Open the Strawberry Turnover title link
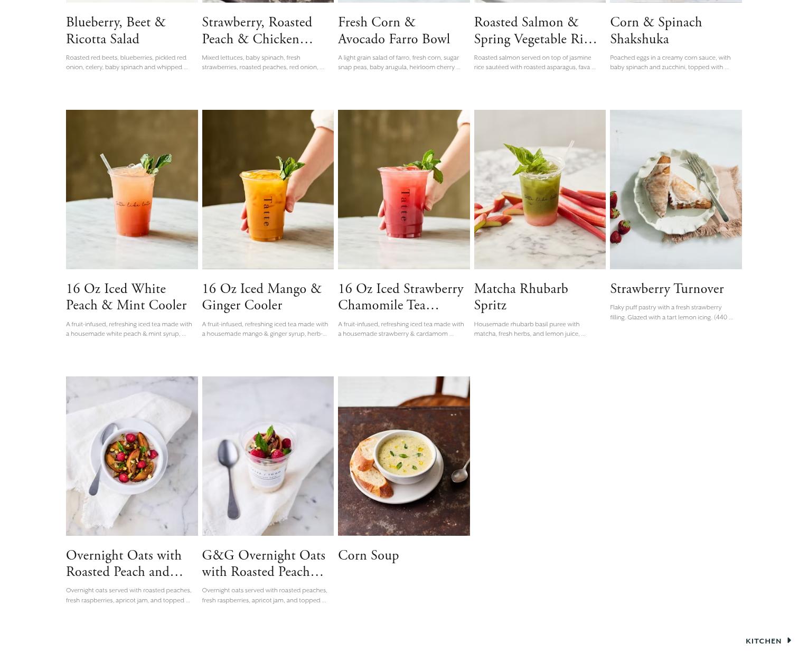 [x=666, y=289]
